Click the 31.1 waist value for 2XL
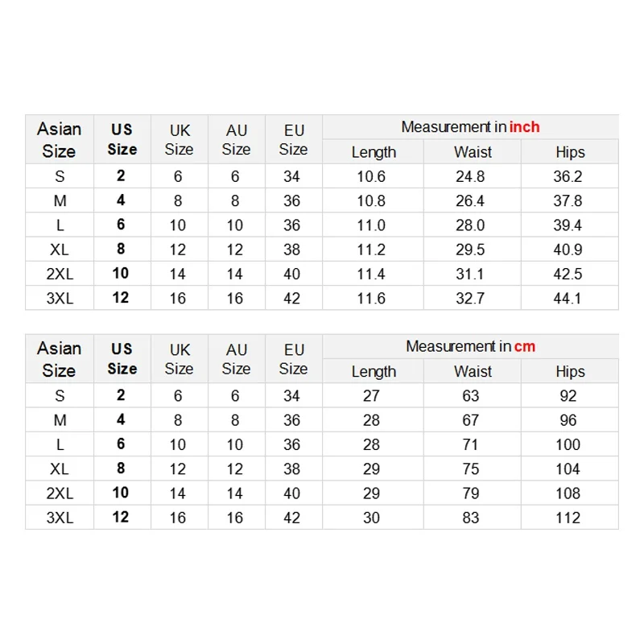 pyautogui.click(x=470, y=275)
